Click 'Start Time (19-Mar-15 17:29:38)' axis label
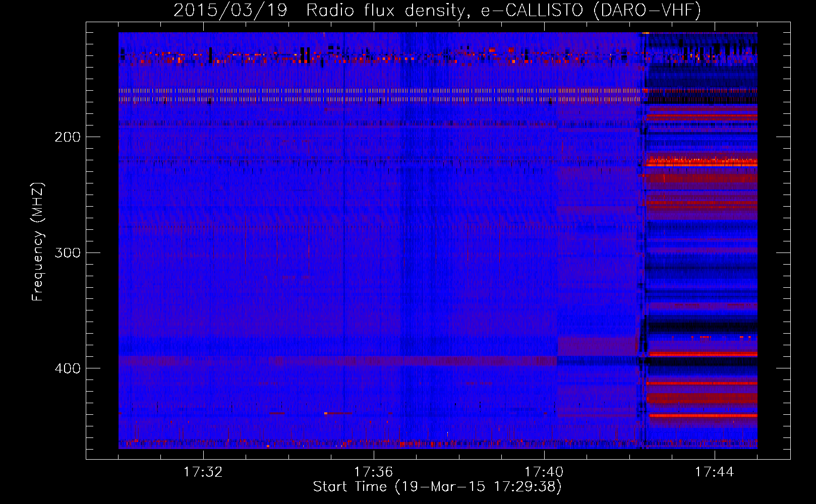Screen dimensions: 816x504 437,487
